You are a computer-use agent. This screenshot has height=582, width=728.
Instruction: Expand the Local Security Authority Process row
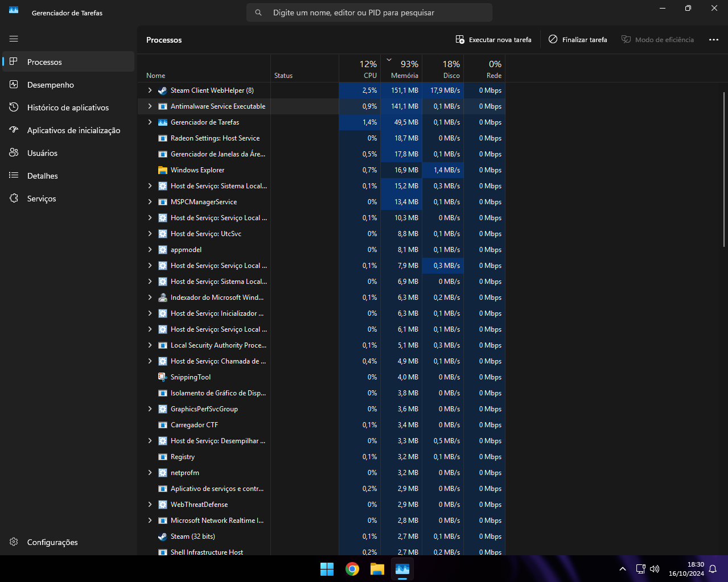(150, 345)
